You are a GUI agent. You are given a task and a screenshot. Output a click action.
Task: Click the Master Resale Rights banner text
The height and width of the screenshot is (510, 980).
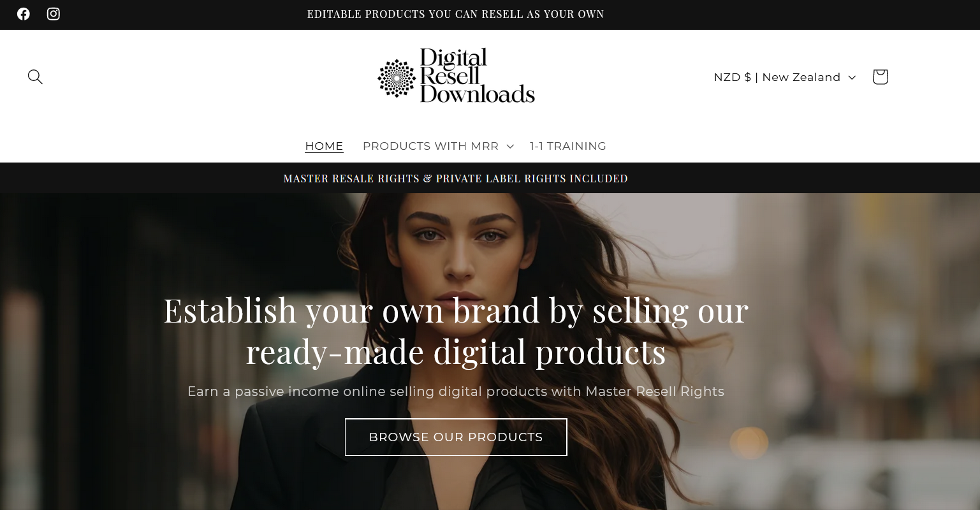[455, 178]
